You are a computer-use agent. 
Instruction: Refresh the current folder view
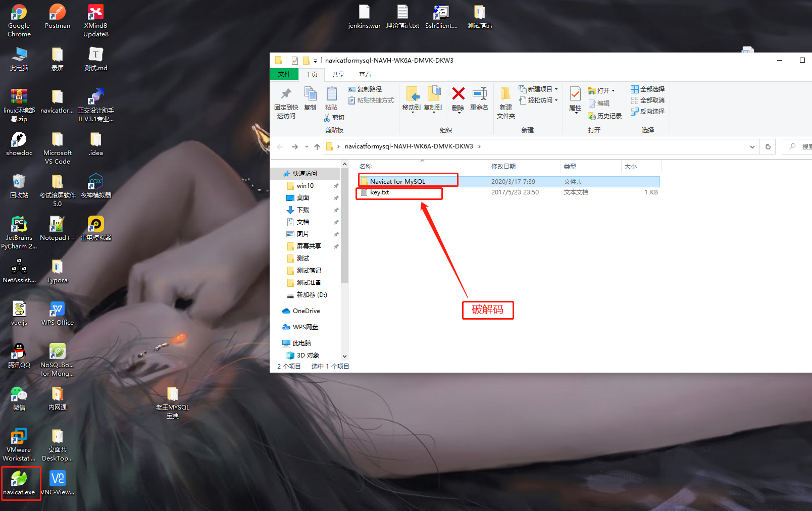(x=768, y=146)
